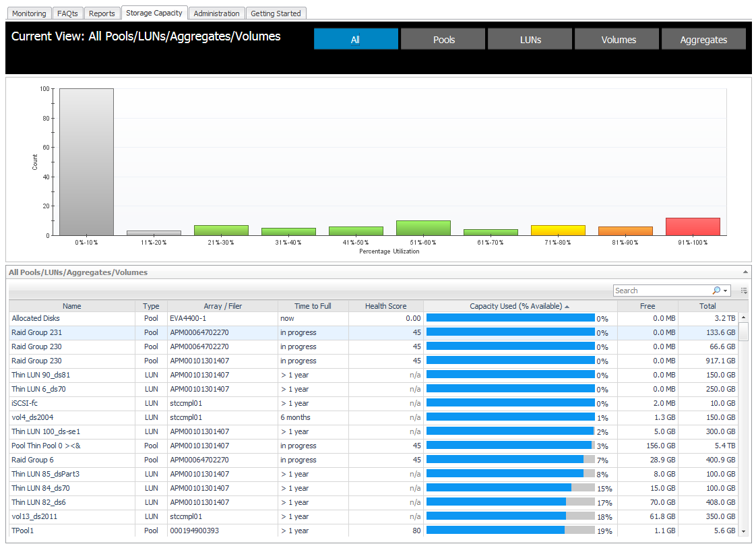
Task: Click the sort arrow on Capacity Used header
Action: [x=567, y=307]
